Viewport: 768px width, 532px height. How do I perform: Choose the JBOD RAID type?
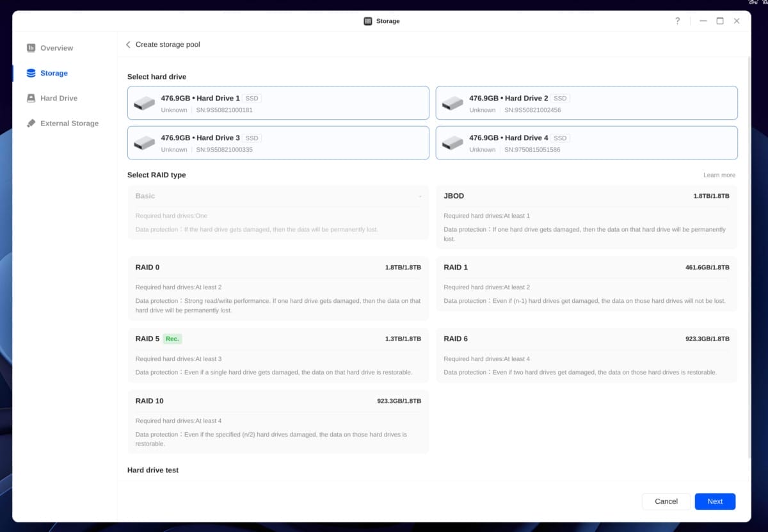click(x=586, y=217)
